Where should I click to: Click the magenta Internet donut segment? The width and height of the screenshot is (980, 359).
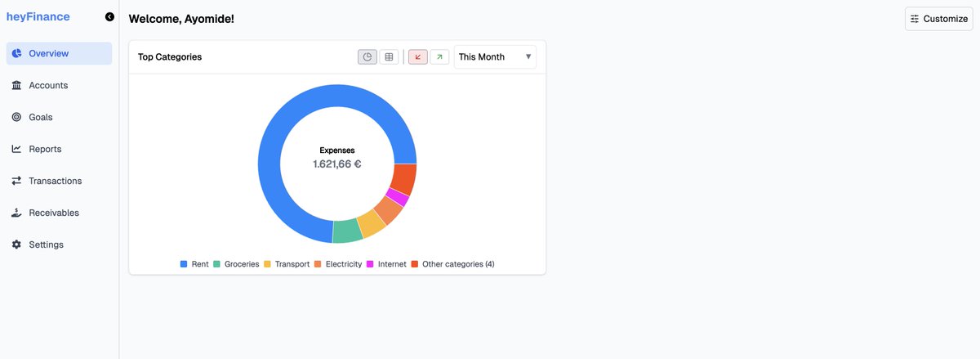tap(398, 197)
